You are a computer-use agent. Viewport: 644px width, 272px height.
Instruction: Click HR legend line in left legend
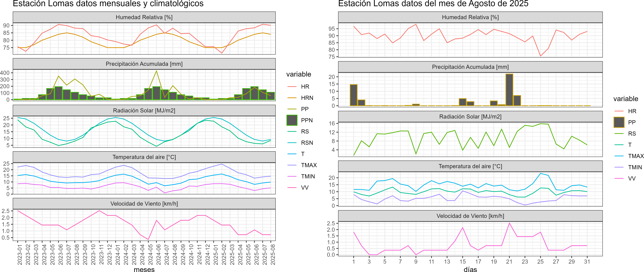pos(292,87)
